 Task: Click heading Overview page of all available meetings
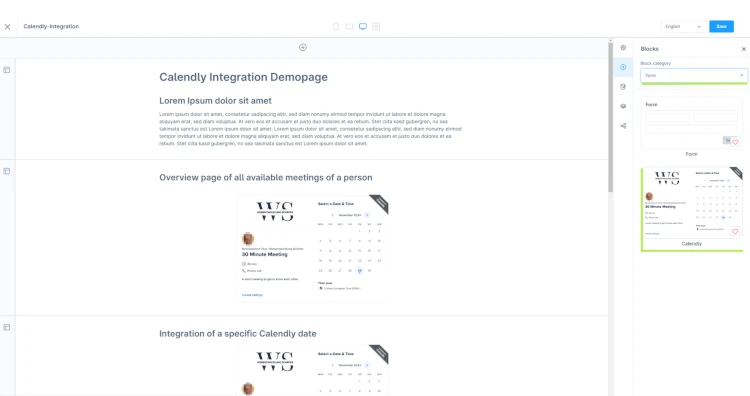(x=265, y=177)
